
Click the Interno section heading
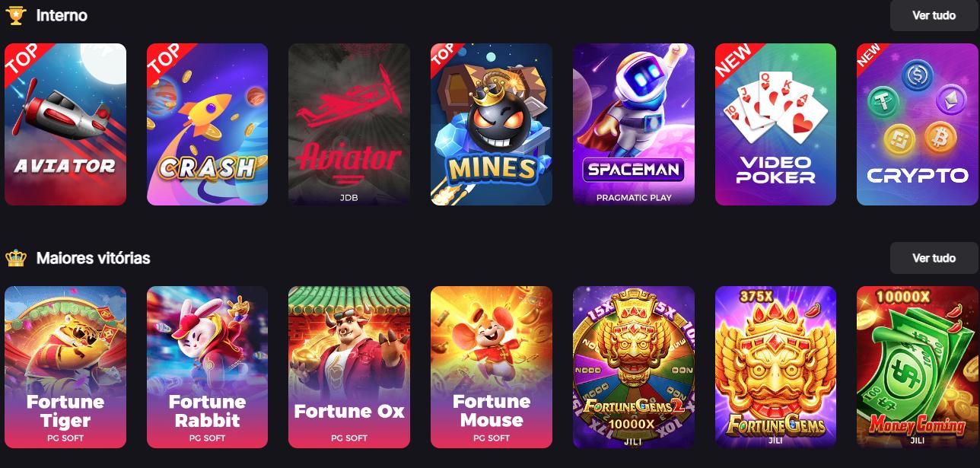[x=62, y=15]
